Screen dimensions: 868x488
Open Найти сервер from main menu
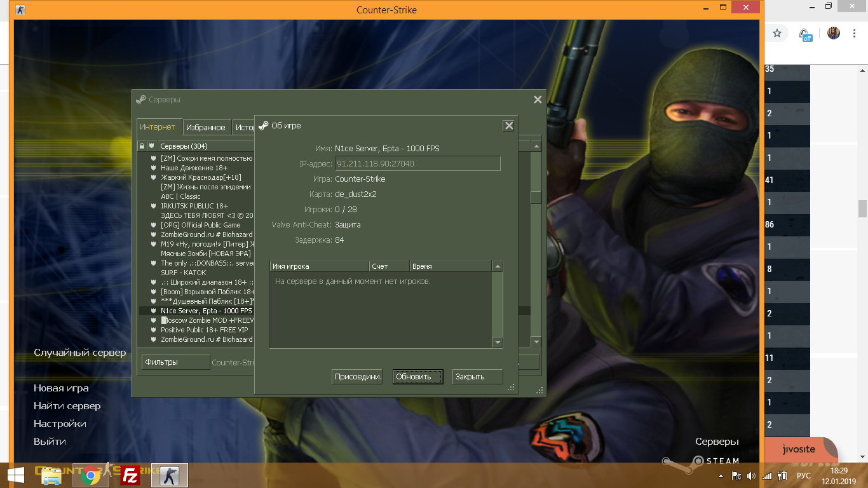tap(67, 406)
